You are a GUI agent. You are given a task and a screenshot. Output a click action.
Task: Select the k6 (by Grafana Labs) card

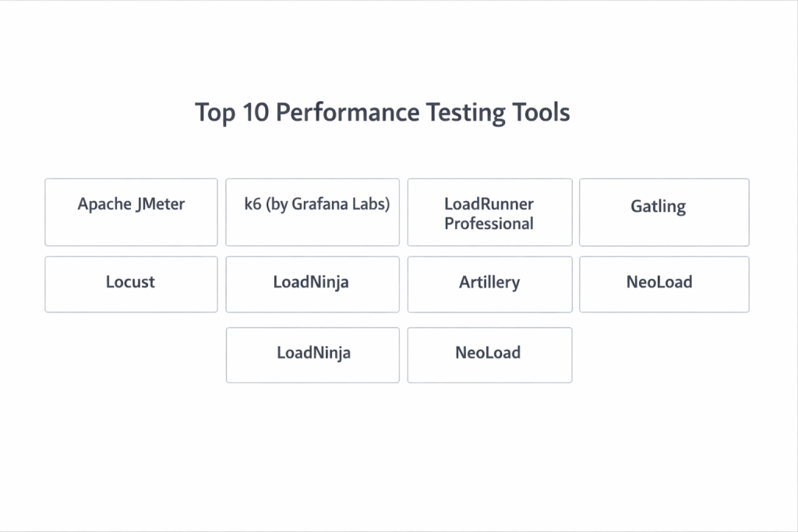(x=312, y=212)
